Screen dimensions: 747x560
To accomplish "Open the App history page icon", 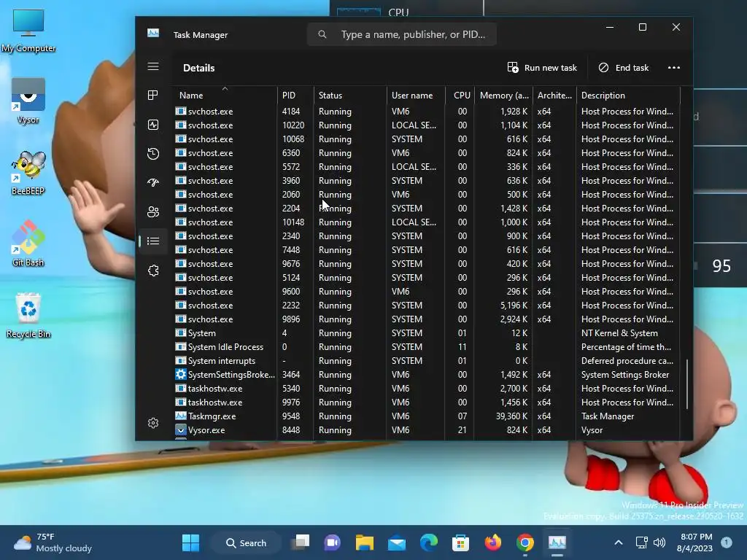I will coord(153,154).
